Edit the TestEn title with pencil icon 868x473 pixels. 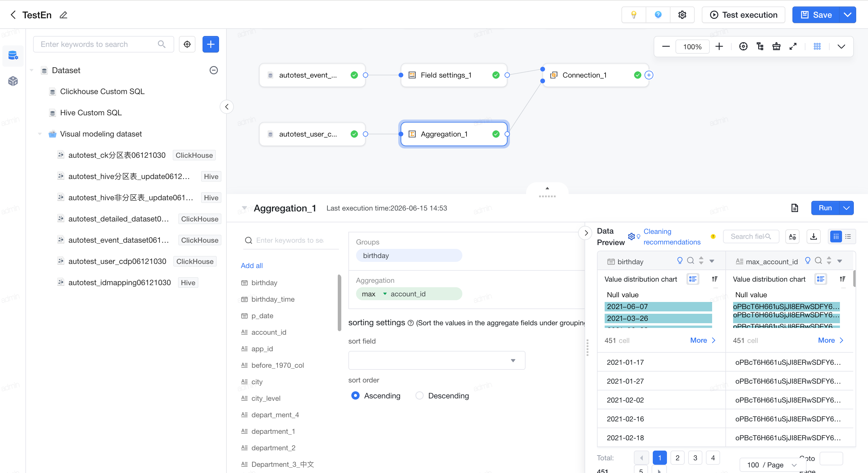pos(63,15)
